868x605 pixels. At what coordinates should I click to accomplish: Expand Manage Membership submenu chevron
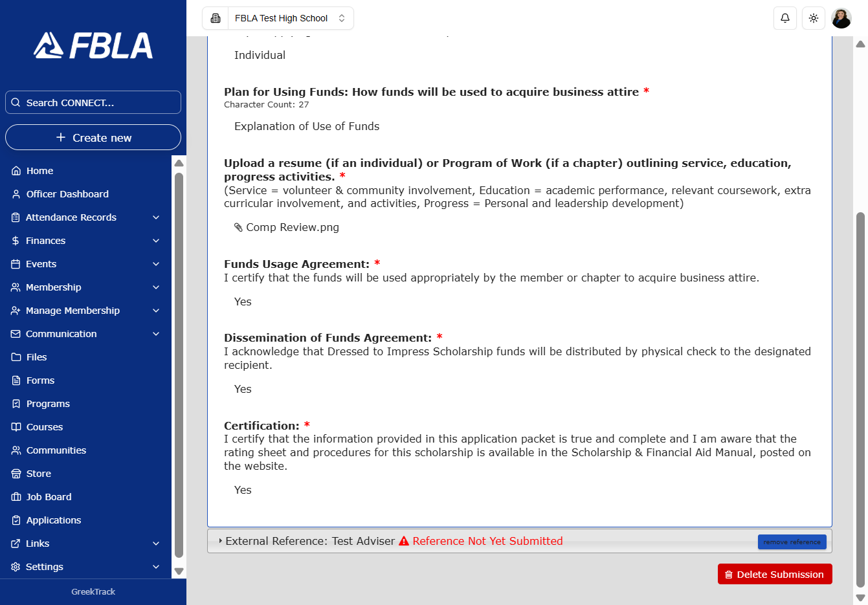156,311
